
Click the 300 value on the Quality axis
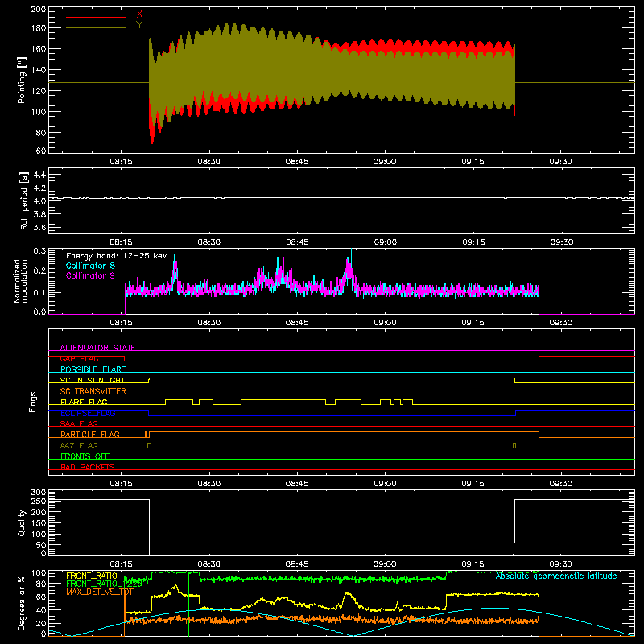[x=39, y=493]
